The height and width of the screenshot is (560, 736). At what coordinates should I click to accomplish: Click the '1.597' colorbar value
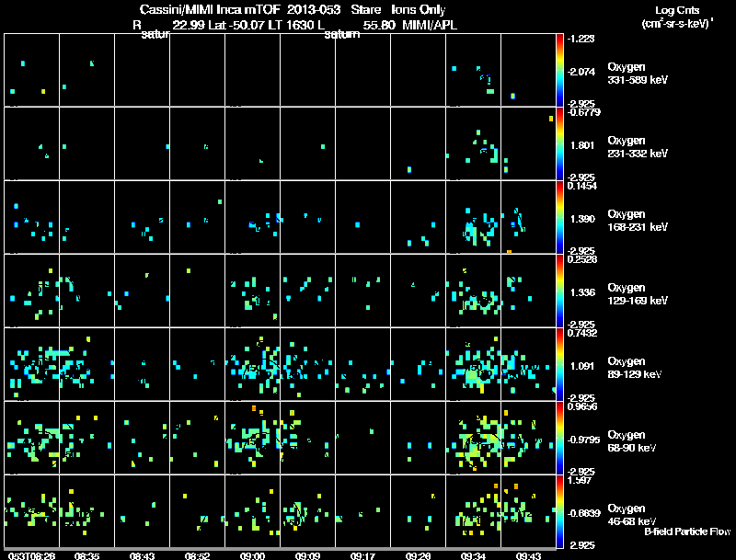580,480
